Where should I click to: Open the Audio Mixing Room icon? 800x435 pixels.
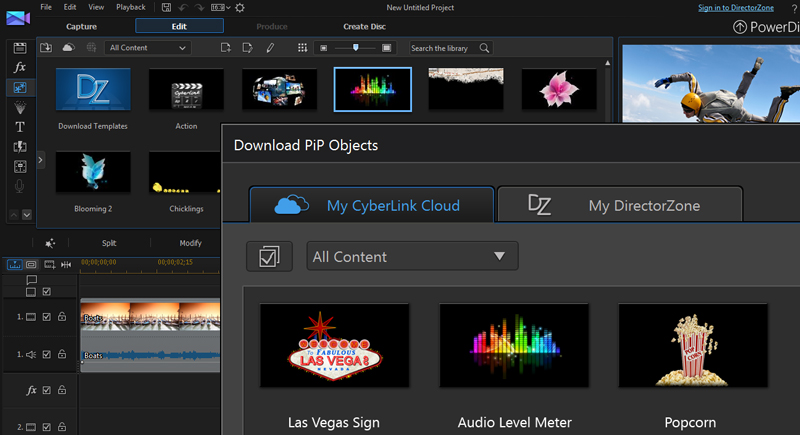20,166
